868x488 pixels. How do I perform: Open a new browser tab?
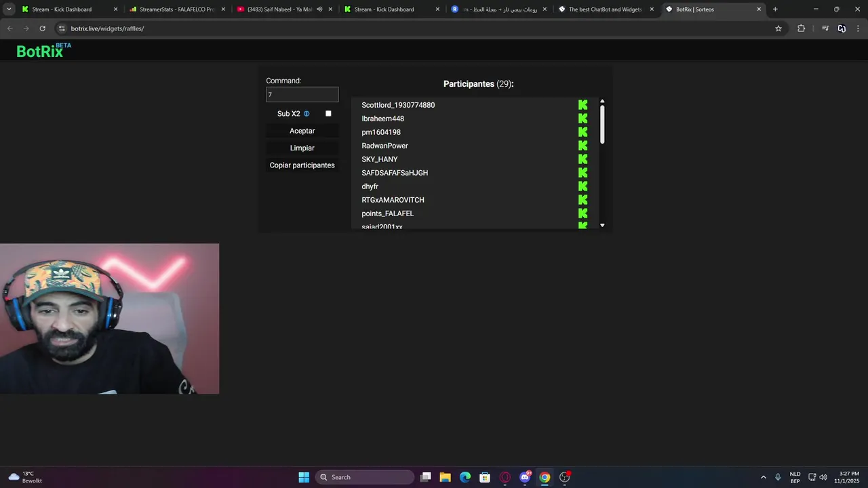(x=775, y=9)
